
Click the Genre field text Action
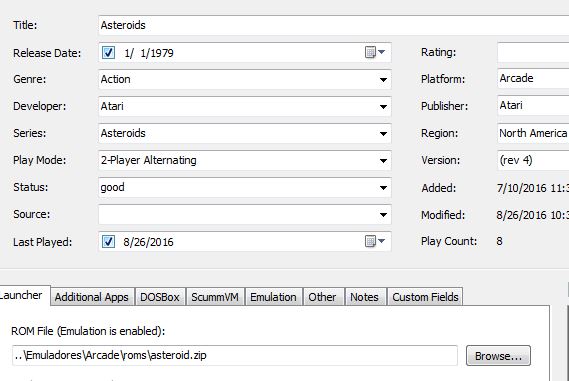tap(115, 79)
